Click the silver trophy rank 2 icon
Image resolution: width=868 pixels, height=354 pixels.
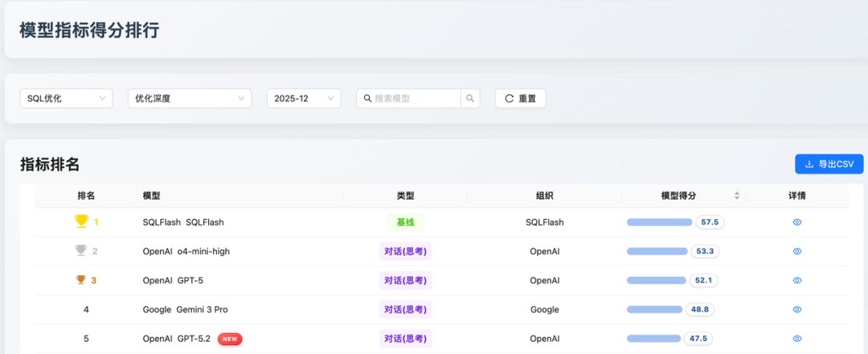coord(81,251)
